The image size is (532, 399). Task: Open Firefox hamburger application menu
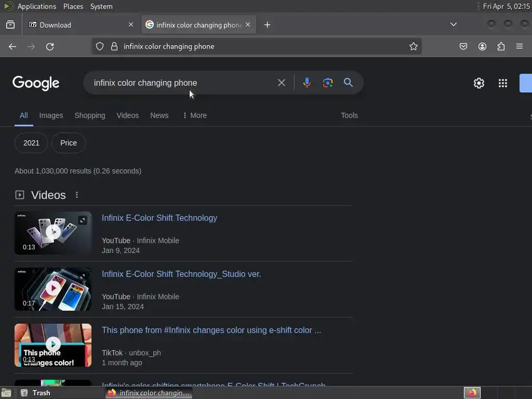point(520,46)
